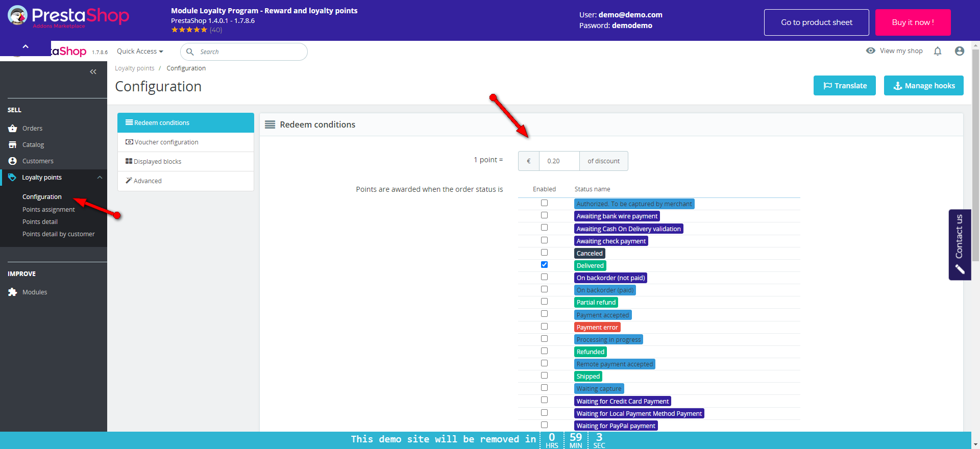Tick the Partial refund checkbox

[544, 302]
